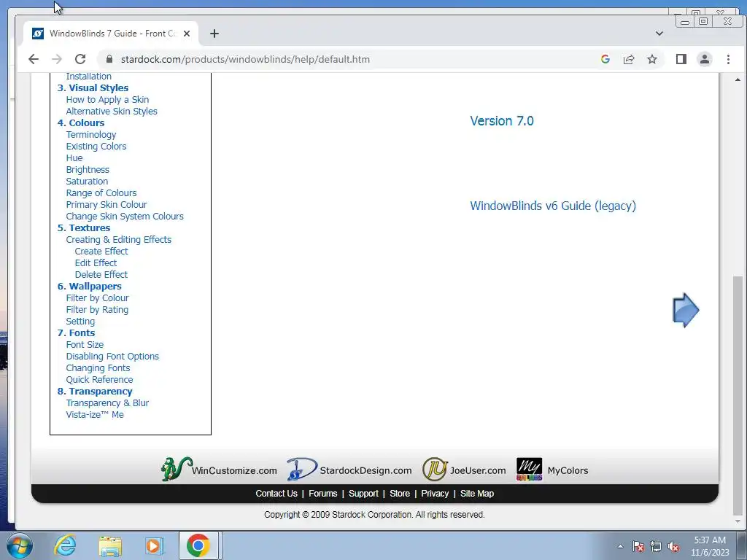Open the Existing Colors link
Image resolution: width=747 pixels, height=560 pixels.
pyautogui.click(x=96, y=146)
